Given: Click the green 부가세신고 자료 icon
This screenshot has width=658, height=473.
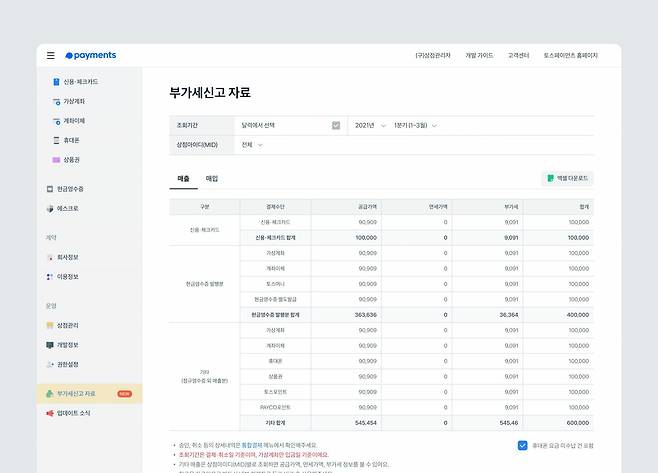Looking at the screenshot, I should click(50, 394).
